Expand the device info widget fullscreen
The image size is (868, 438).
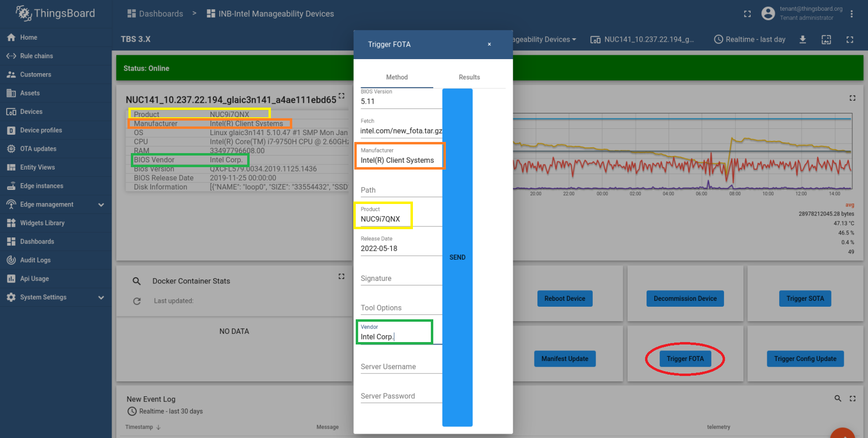click(x=342, y=96)
